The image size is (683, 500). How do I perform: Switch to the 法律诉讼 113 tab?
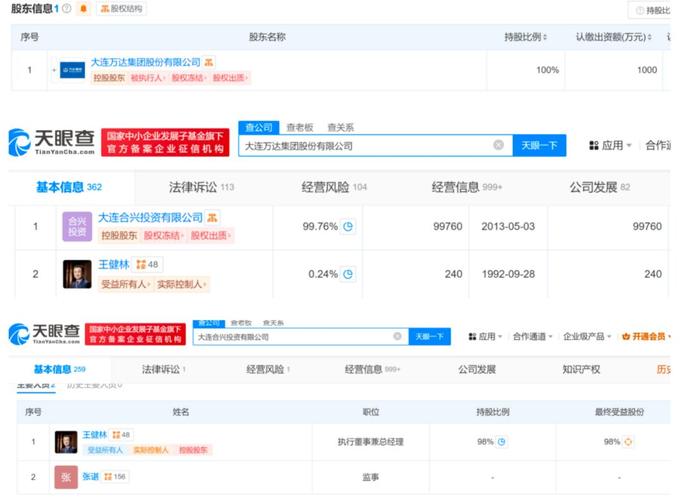pyautogui.click(x=201, y=187)
